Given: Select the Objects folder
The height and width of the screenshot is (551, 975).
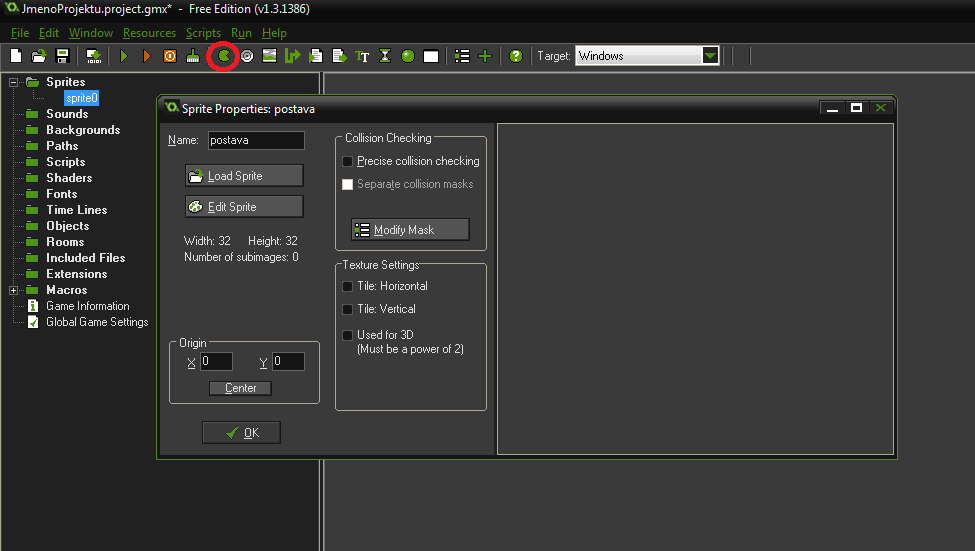Looking at the screenshot, I should pyautogui.click(x=68, y=226).
